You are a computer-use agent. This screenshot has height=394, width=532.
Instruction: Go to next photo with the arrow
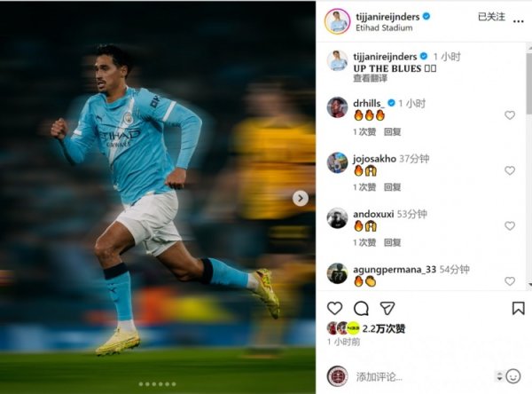tap(301, 199)
